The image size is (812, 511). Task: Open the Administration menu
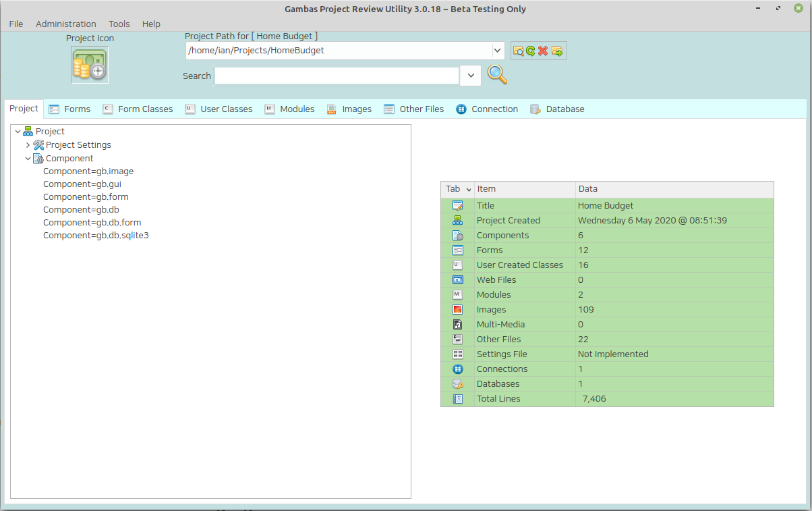66,24
